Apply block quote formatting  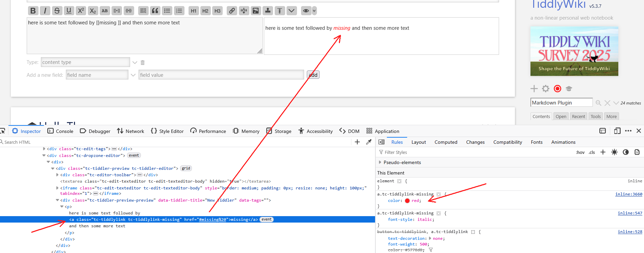point(155,11)
